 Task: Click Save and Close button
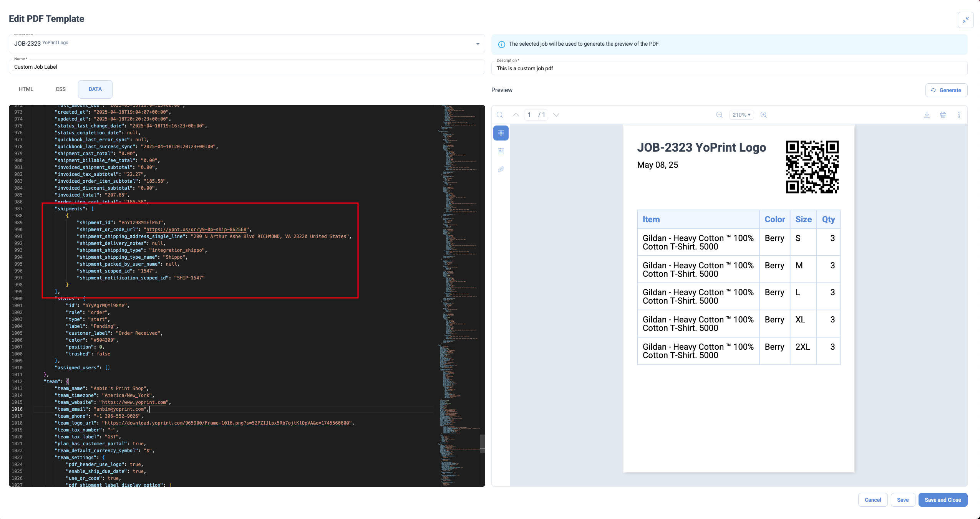point(943,500)
